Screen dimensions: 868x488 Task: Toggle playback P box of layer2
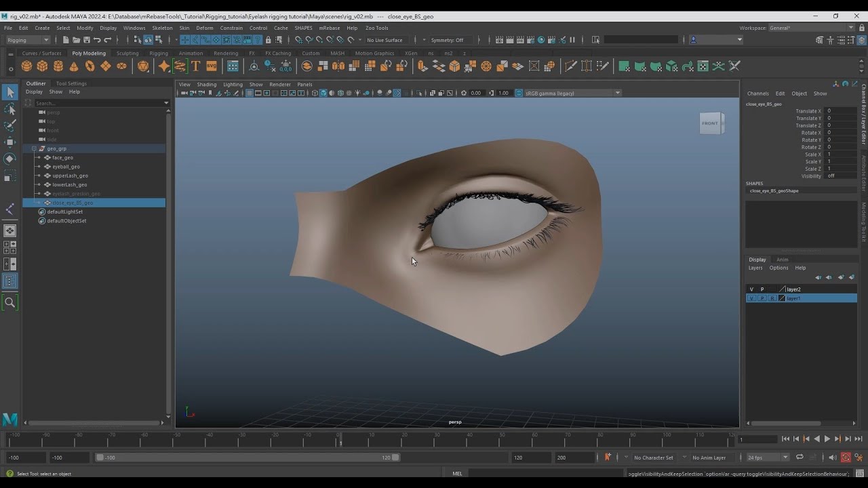[x=762, y=289]
